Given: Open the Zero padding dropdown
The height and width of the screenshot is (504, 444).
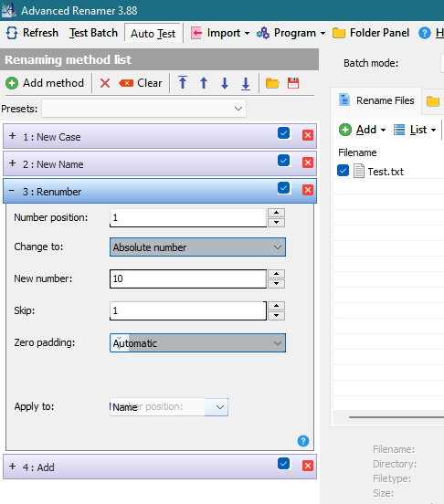Looking at the screenshot, I should [197, 343].
